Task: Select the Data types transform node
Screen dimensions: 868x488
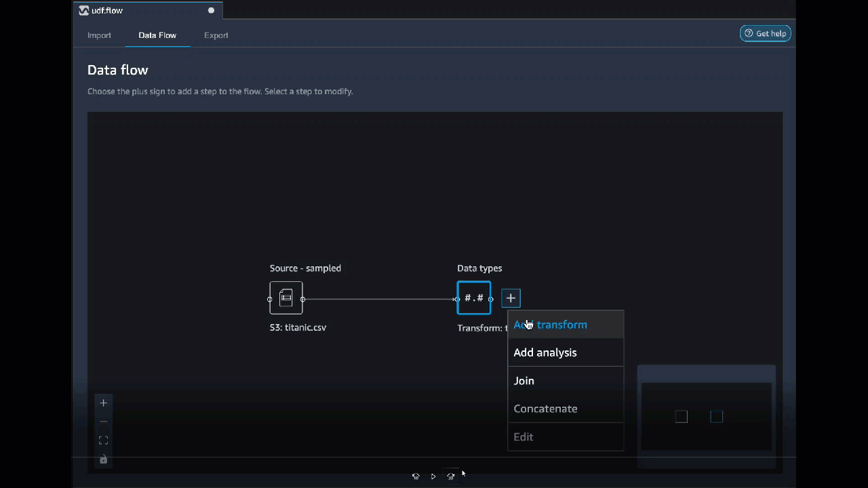Action: pyautogui.click(x=474, y=298)
